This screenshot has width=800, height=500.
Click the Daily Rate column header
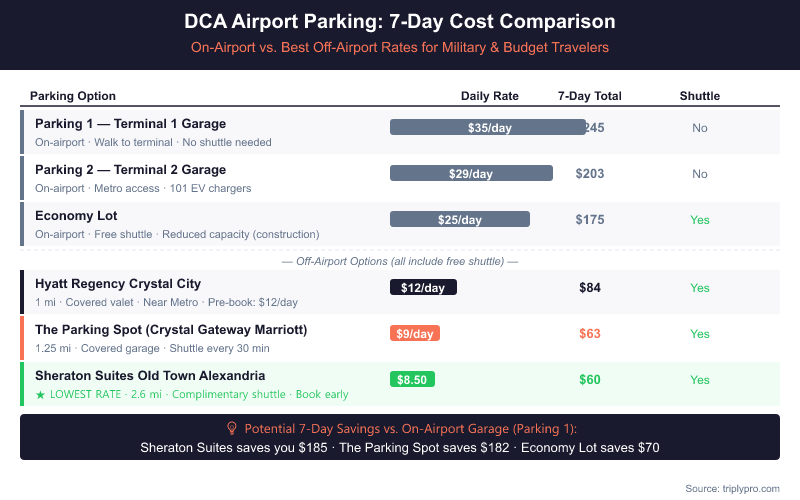[x=489, y=96]
